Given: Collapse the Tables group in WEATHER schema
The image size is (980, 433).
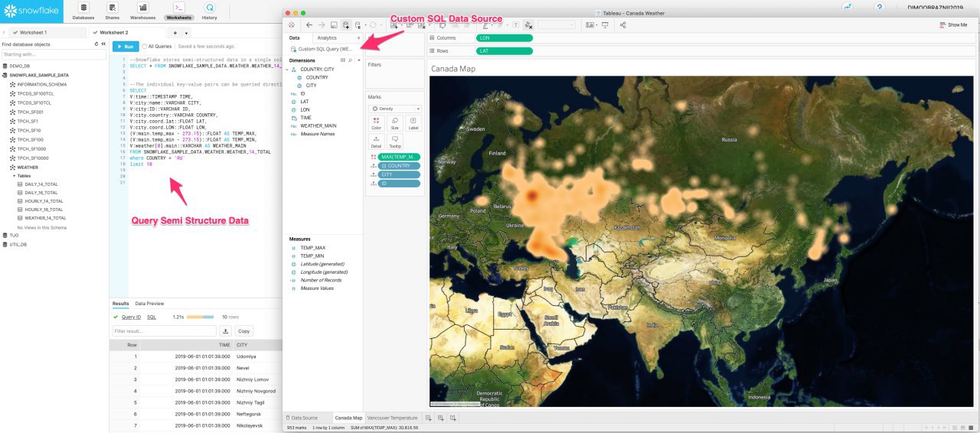Looking at the screenshot, I should (x=15, y=175).
